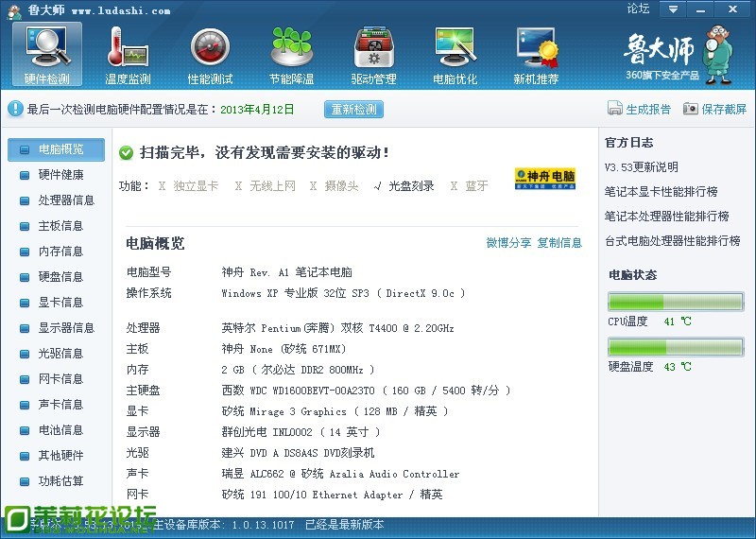The height and width of the screenshot is (539, 756).
Task: Click the 光盘刻录 feature indicator
Action: point(404,186)
